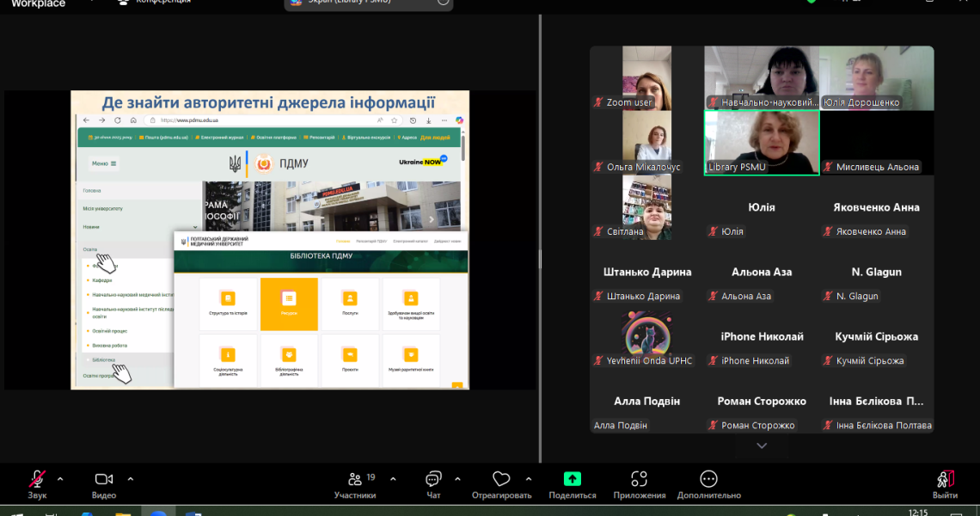
Task: Click the muted mic icon beside Роман Сторожко
Action: pyautogui.click(x=714, y=426)
